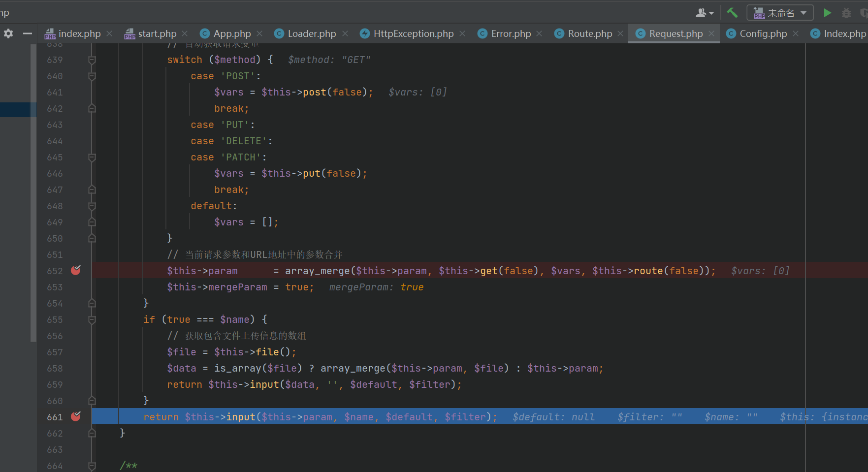
Task: Click return $this->input($data on line 659
Action: coord(240,384)
